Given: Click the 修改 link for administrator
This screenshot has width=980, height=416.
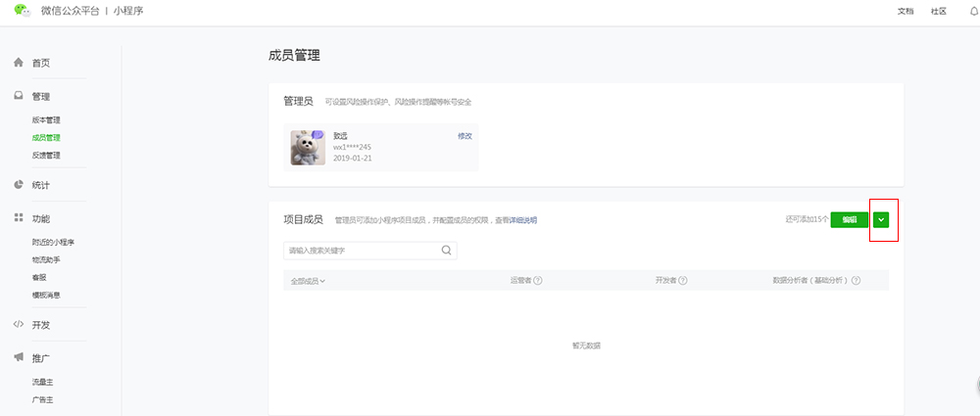Looking at the screenshot, I should [x=465, y=136].
